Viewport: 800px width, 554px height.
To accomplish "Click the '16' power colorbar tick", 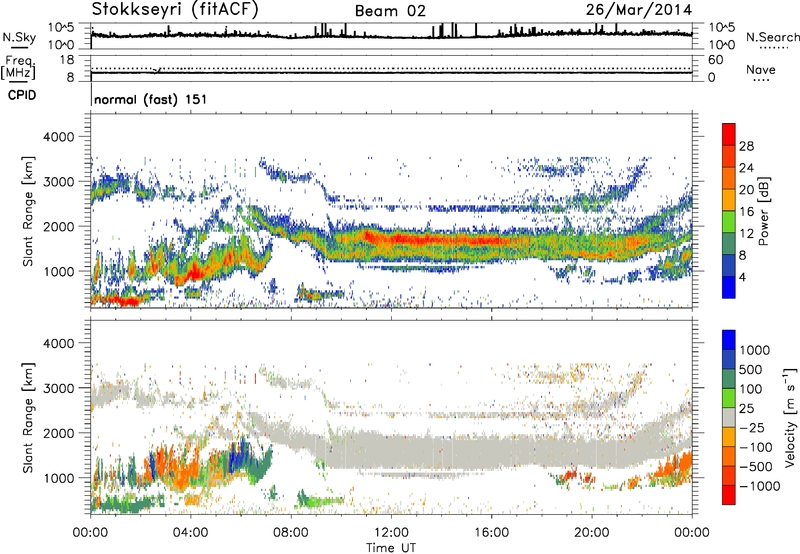I will pos(746,212).
